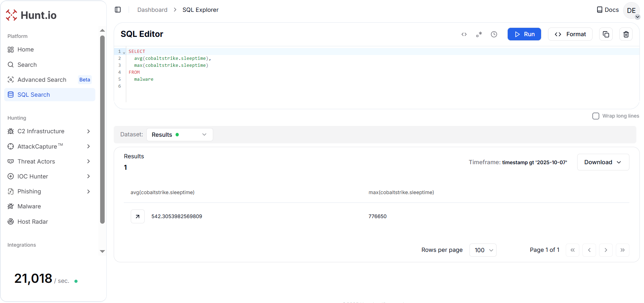Click the code brackets icon in editor toolbar
The height and width of the screenshot is (303, 644).
[464, 34]
